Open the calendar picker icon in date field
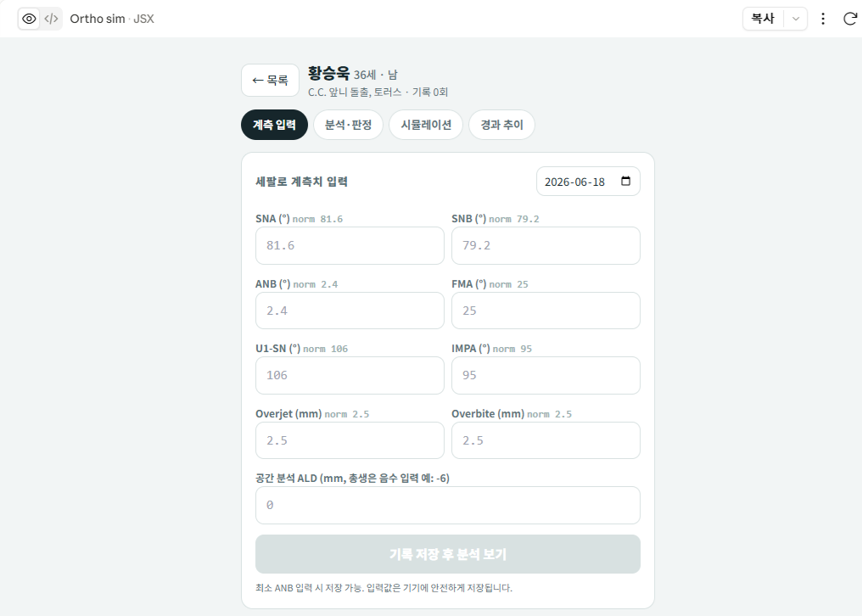The image size is (862, 616). click(x=625, y=181)
